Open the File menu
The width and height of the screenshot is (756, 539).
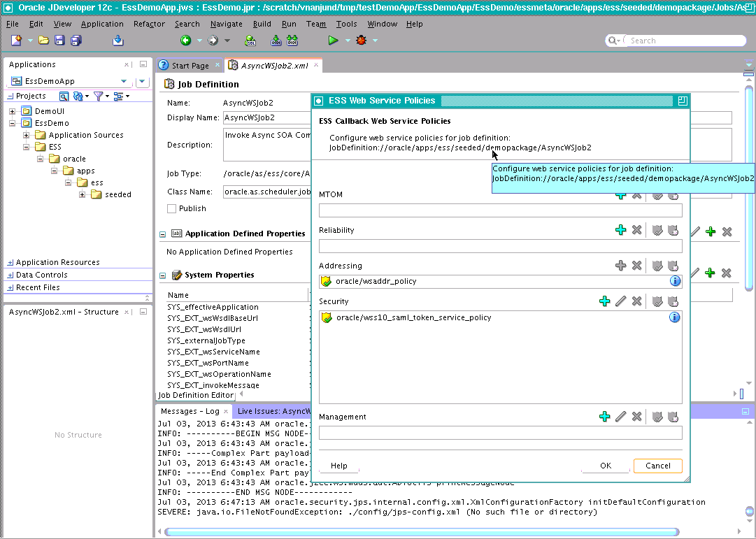[13, 24]
